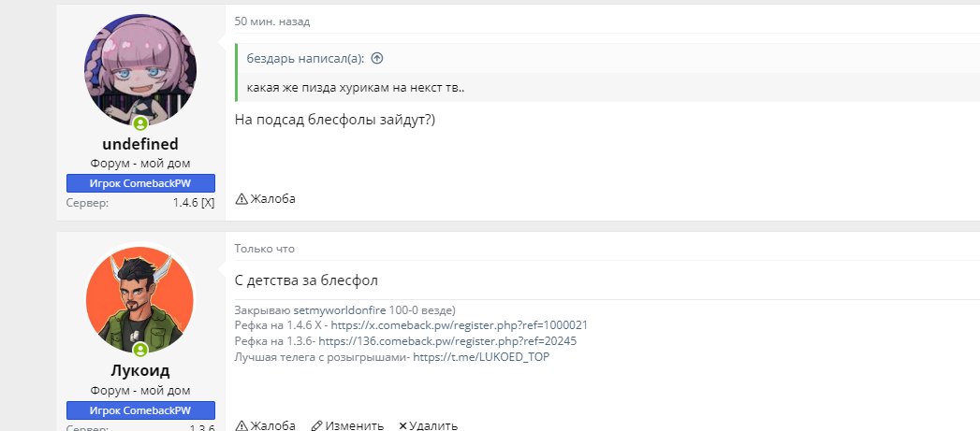Click undefined's green online status icon

140,123
